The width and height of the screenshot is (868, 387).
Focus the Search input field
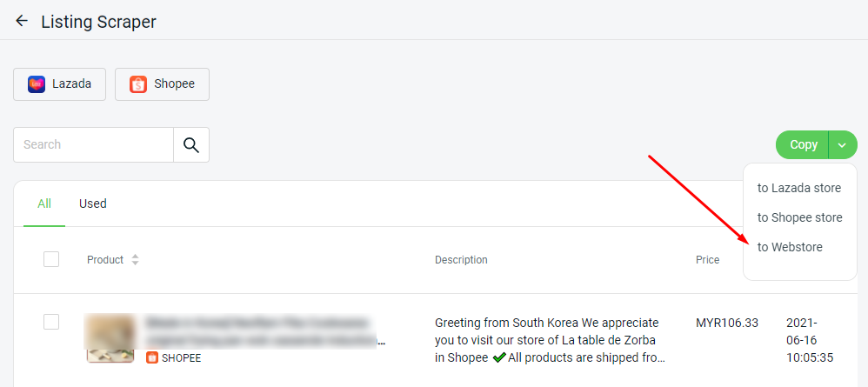pyautogui.click(x=94, y=144)
